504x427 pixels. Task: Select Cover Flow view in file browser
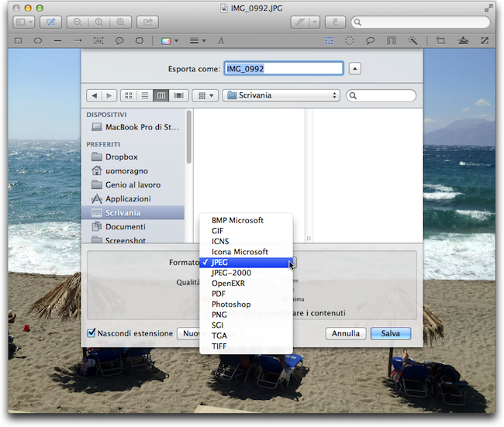(179, 95)
